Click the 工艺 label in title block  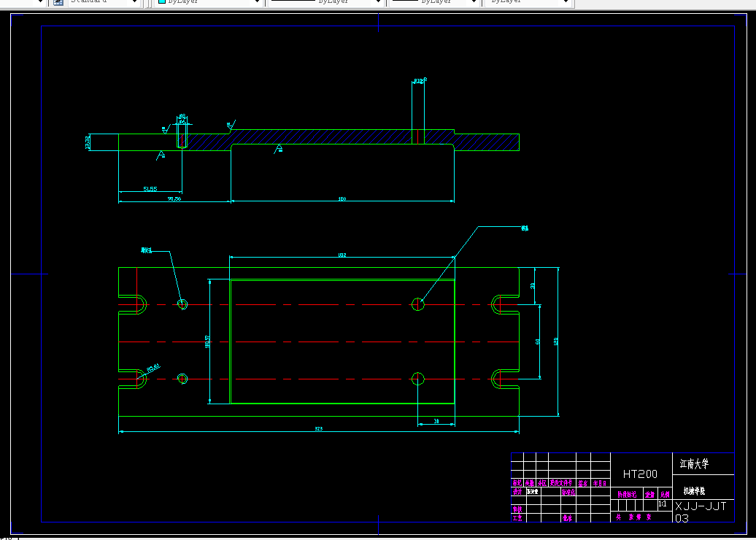tap(517, 518)
